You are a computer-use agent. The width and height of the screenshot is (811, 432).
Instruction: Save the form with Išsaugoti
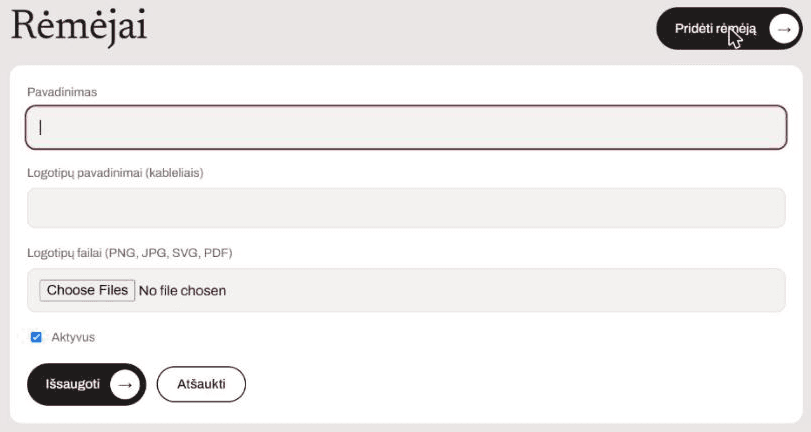tap(86, 384)
